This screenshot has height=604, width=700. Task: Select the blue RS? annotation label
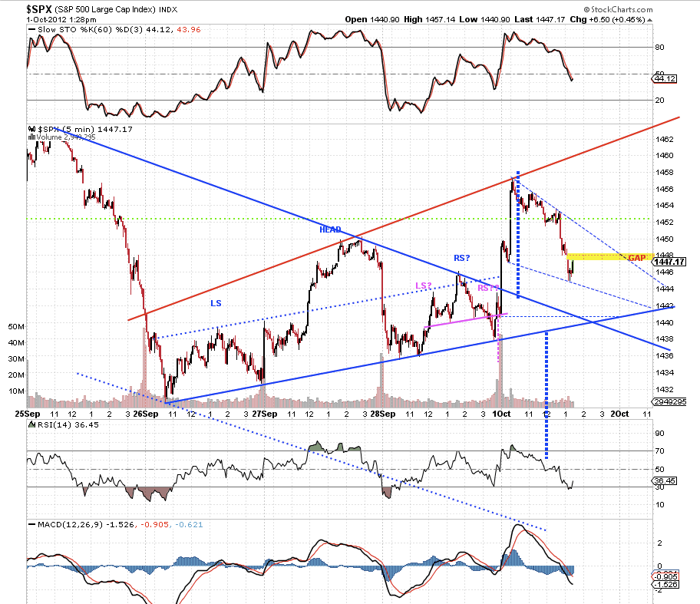[x=461, y=258]
